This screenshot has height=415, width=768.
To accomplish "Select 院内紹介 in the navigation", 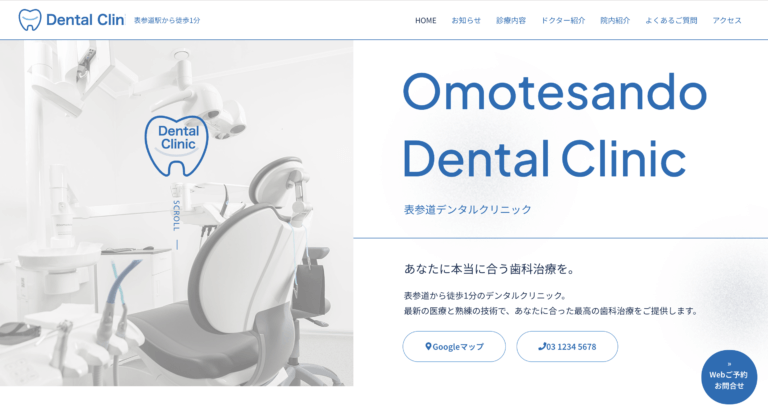I will coord(615,20).
